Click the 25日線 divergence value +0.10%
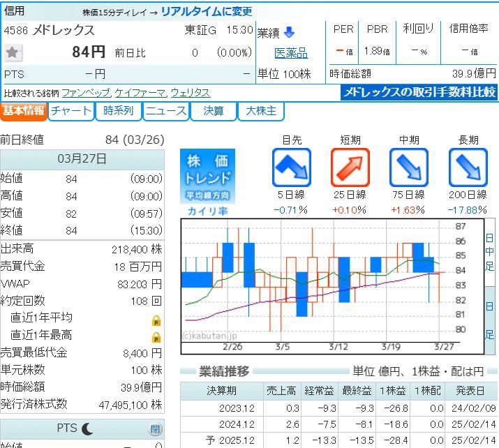The image size is (499, 448). pyautogui.click(x=350, y=210)
